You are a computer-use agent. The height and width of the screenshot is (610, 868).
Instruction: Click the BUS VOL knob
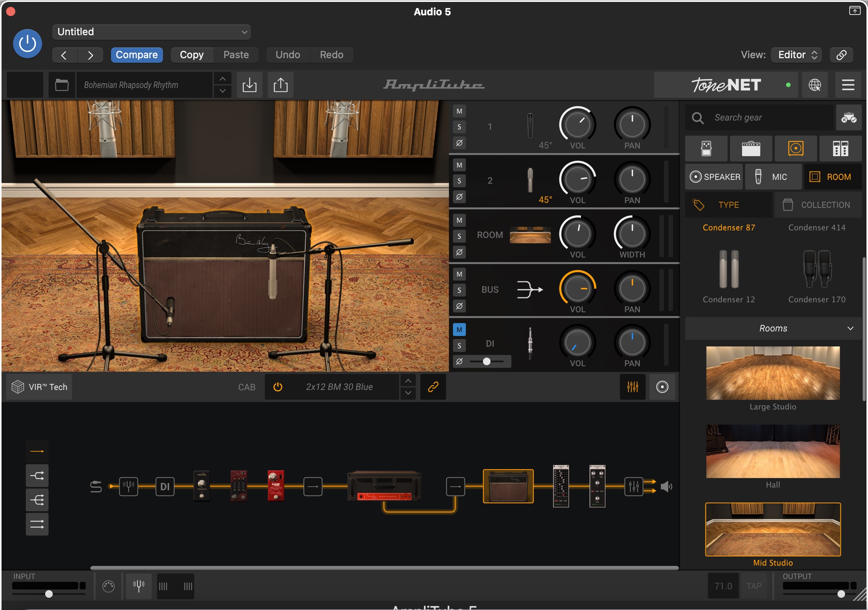click(578, 289)
